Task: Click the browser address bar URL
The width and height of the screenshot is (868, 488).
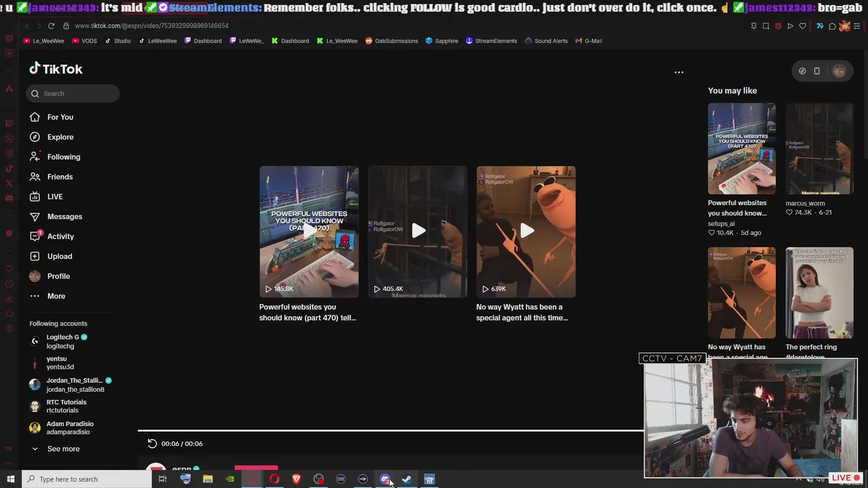Action: (152, 26)
